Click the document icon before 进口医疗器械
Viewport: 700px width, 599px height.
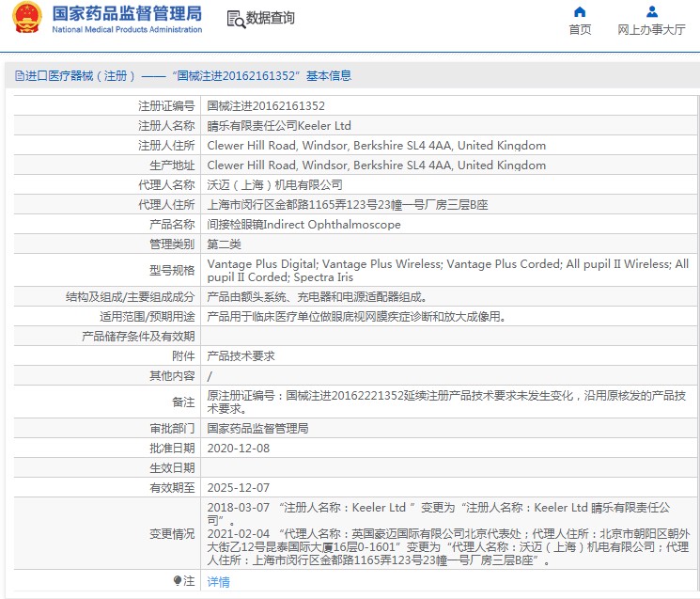[x=19, y=75]
